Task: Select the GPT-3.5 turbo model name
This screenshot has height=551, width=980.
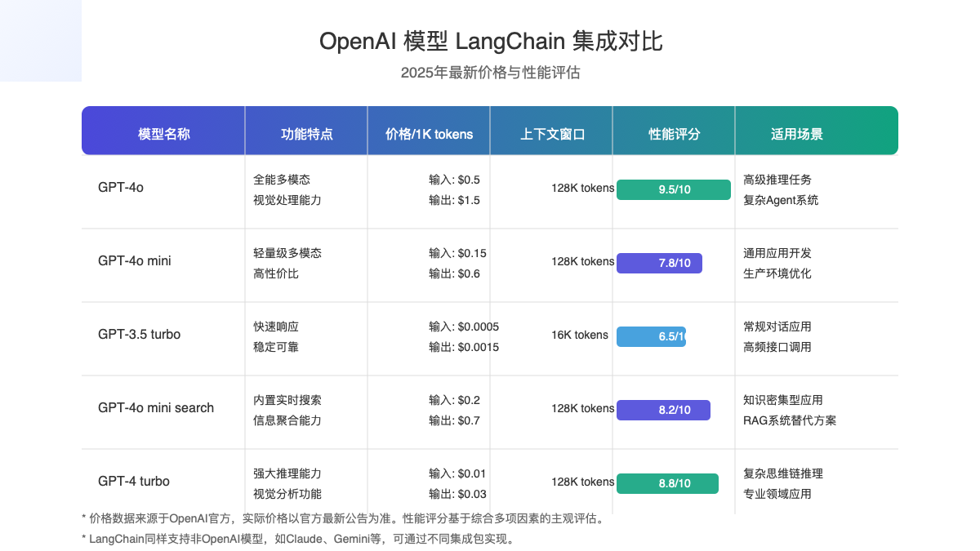Action: 139,335
